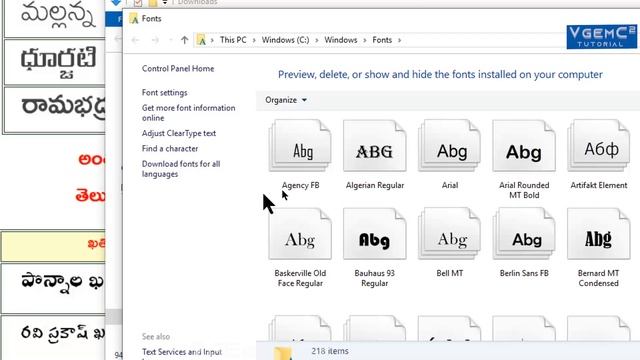The height and width of the screenshot is (360, 640).
Task: Click the 218 items status text
Action: tap(330, 351)
